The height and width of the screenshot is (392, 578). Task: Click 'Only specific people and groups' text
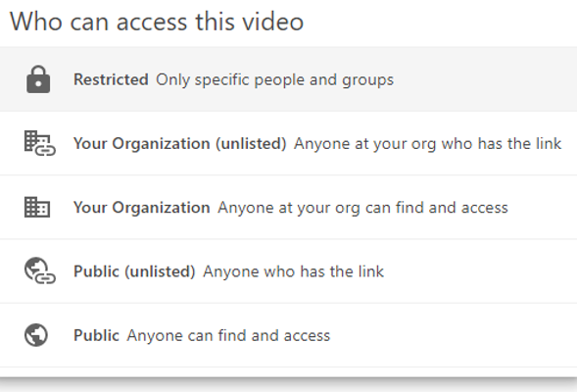click(x=274, y=80)
